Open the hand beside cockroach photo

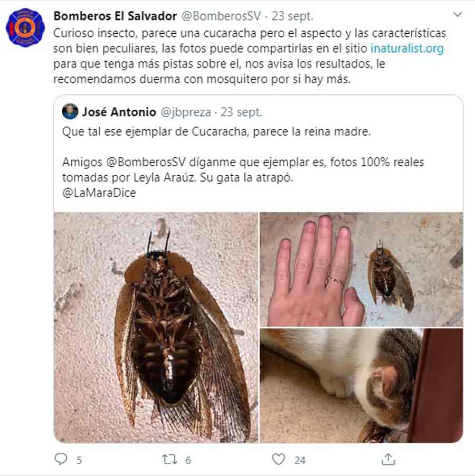362,269
